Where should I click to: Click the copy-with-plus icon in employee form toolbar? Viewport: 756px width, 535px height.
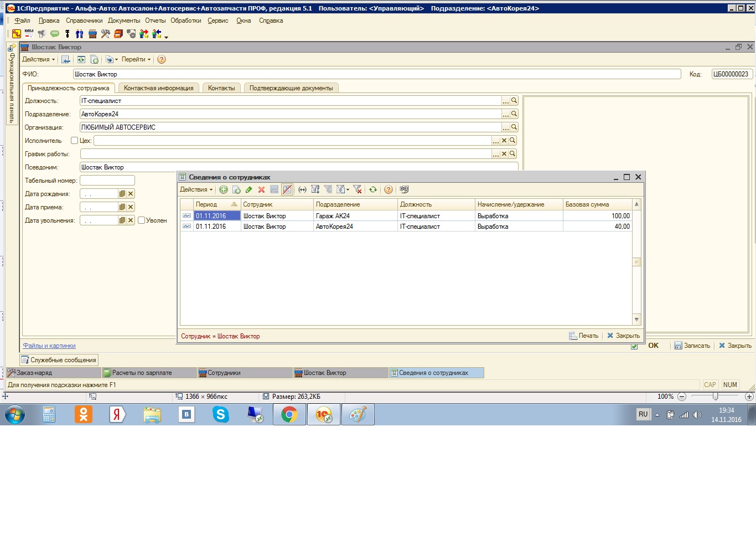94,59
